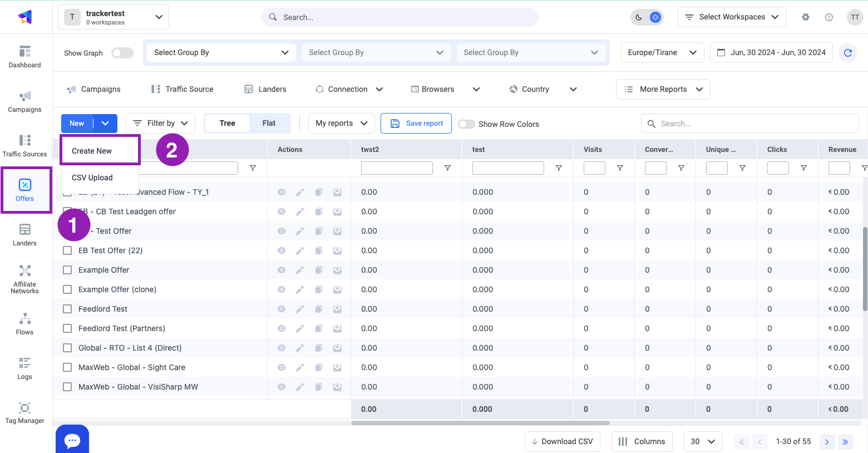Open the Offers sidebar section

click(x=24, y=190)
